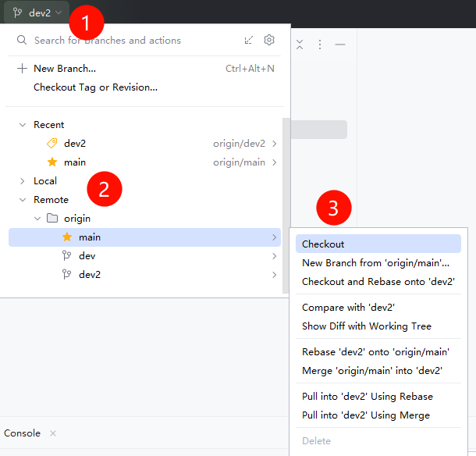Open the tool window options kebab menu
The width and height of the screenshot is (476, 456).
pyautogui.click(x=320, y=45)
